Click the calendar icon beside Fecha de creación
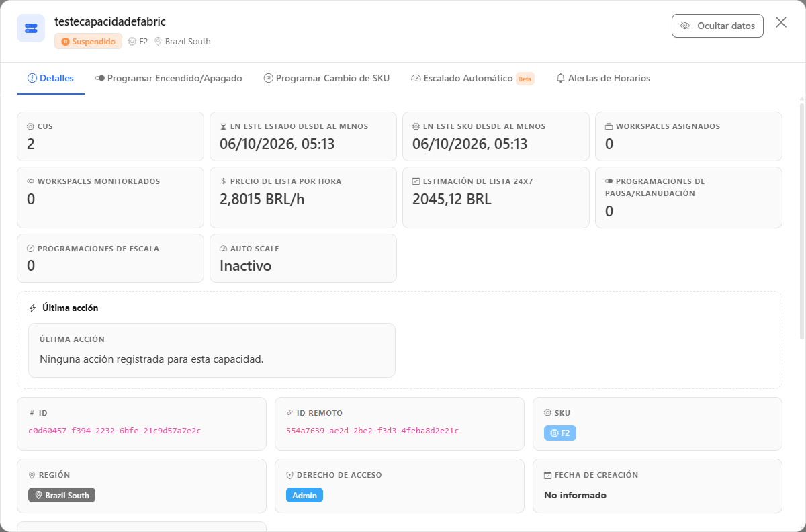This screenshot has height=532, width=806. click(548, 475)
